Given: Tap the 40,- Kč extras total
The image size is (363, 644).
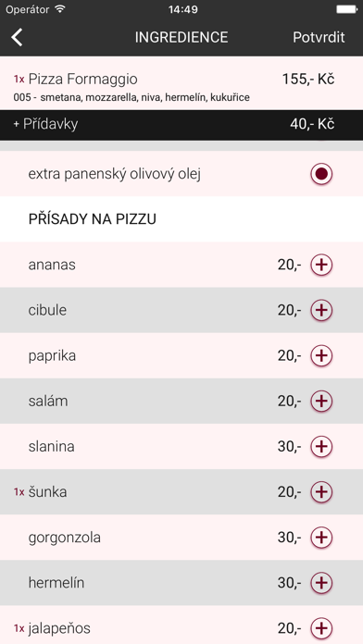Looking at the screenshot, I should click(x=312, y=124).
